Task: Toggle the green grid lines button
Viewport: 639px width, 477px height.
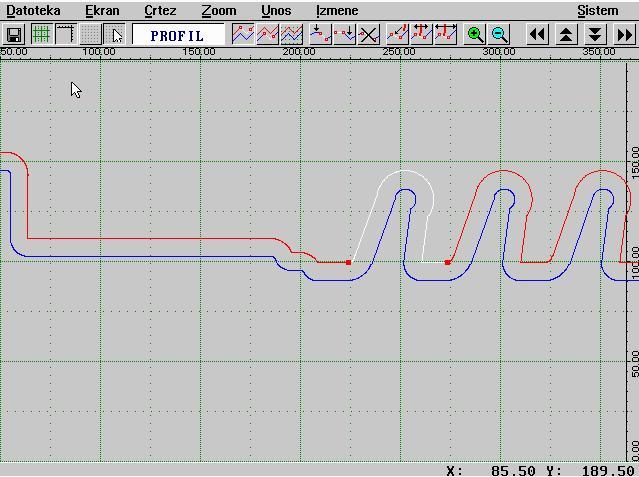Action: [42, 35]
